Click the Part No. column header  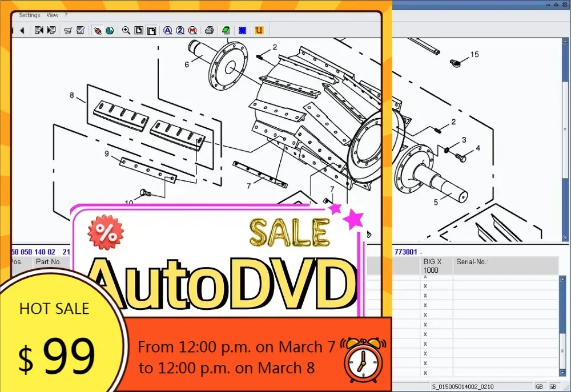[x=48, y=262]
